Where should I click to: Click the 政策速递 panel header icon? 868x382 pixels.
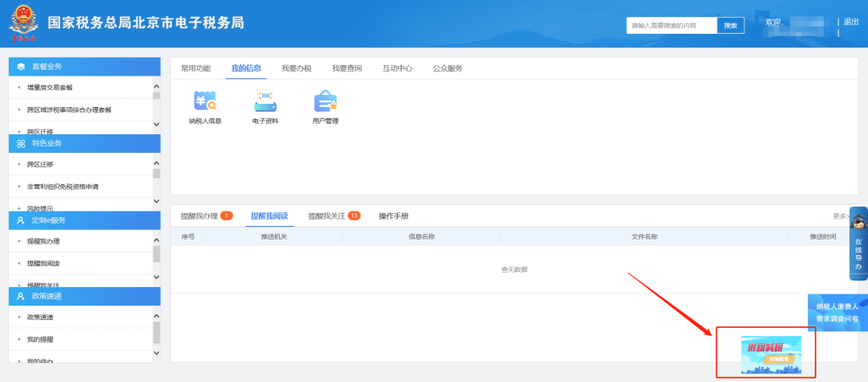coord(21,296)
